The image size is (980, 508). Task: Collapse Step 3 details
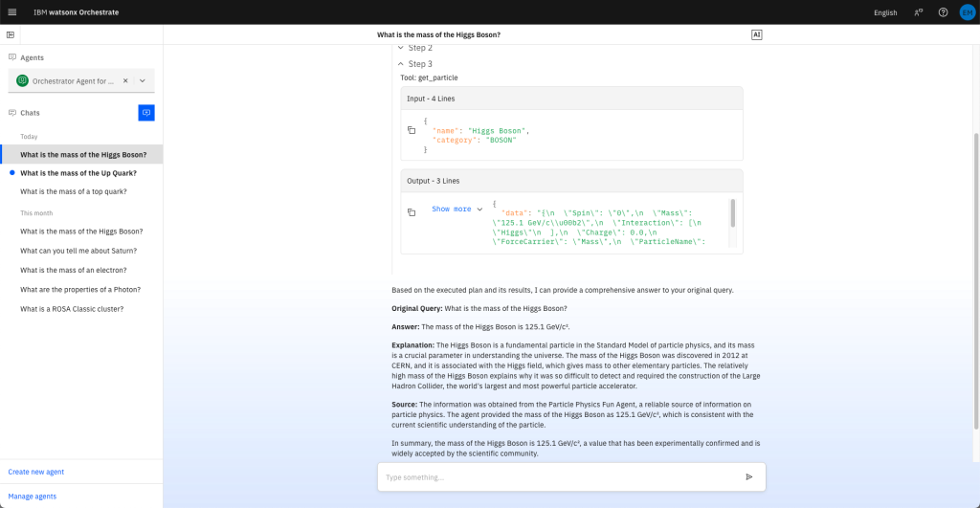tap(415, 64)
